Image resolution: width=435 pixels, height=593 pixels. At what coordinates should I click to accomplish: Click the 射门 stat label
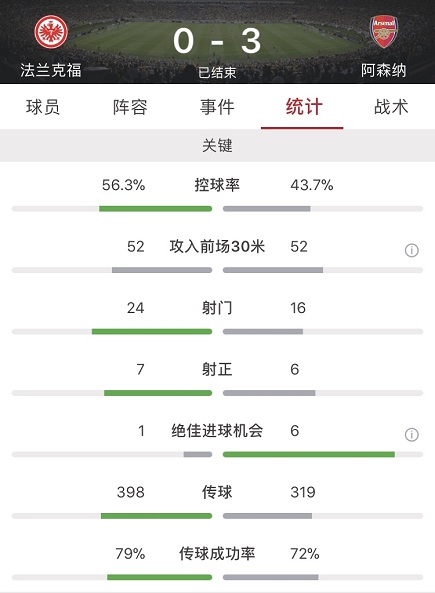coord(217,308)
